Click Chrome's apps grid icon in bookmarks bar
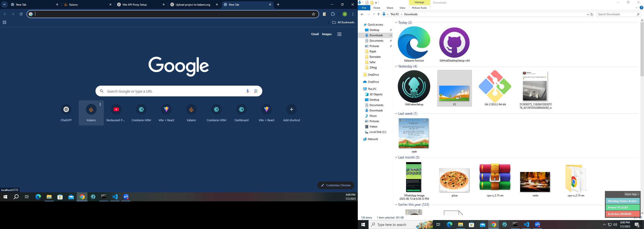This screenshot has height=229, width=644. (x=4, y=23)
